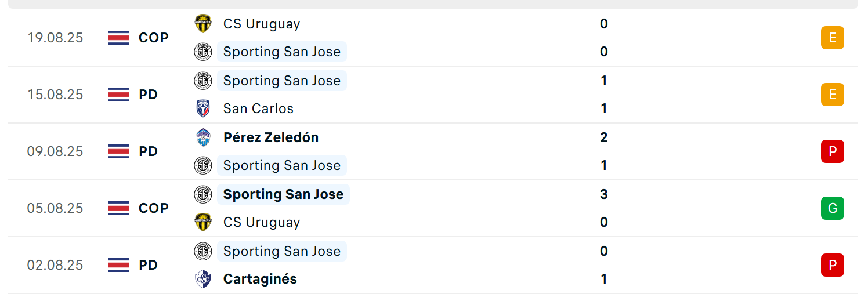
Task: Select bold Sporting San Jose in 05.08.25 match
Action: point(283,194)
